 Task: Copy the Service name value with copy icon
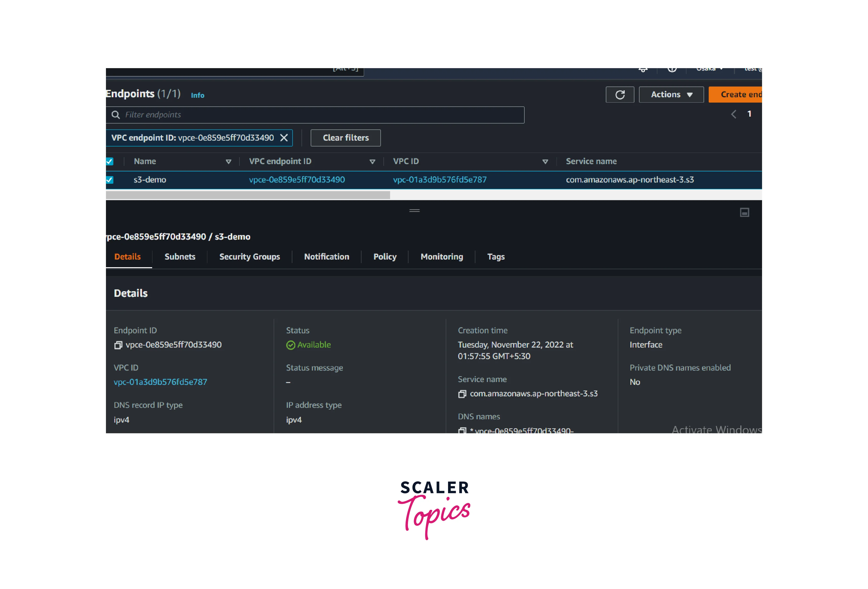point(462,394)
